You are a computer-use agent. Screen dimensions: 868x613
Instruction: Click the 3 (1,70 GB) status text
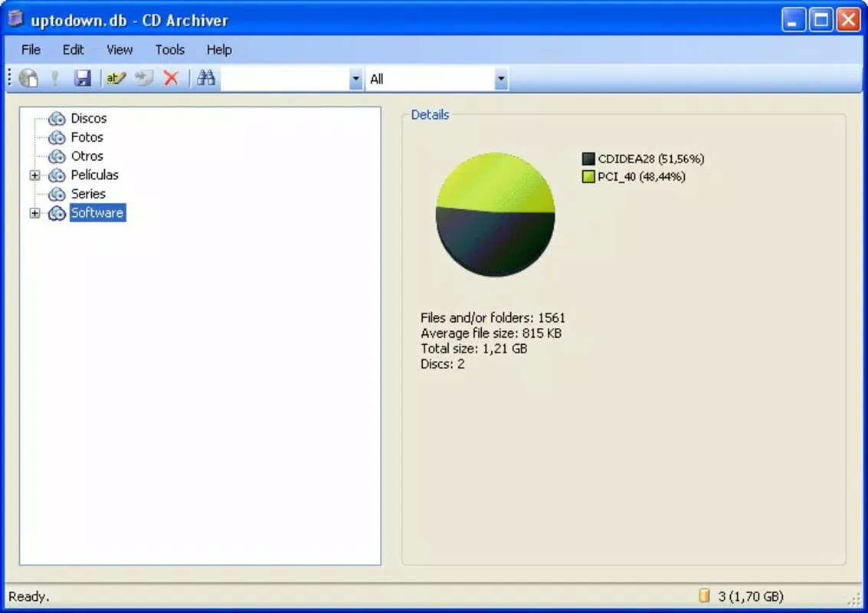coord(751,596)
